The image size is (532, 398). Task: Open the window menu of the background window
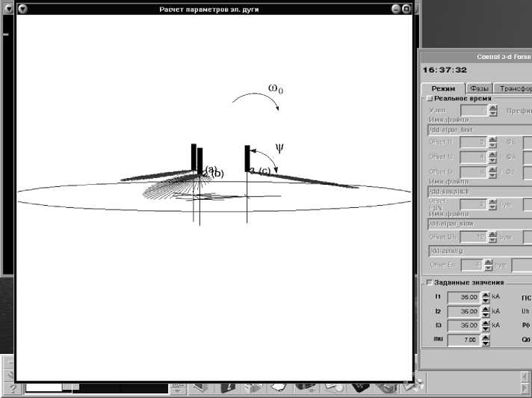tap(8, 8)
